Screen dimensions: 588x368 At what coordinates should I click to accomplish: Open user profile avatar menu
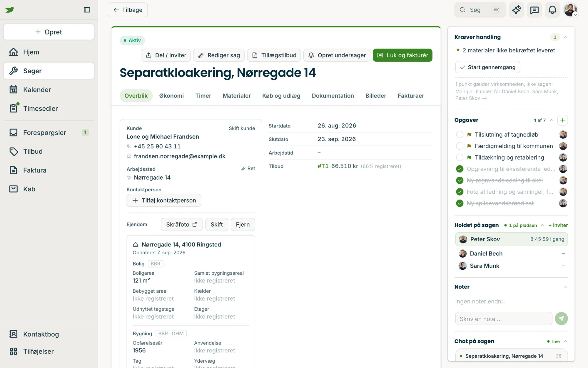(x=571, y=10)
